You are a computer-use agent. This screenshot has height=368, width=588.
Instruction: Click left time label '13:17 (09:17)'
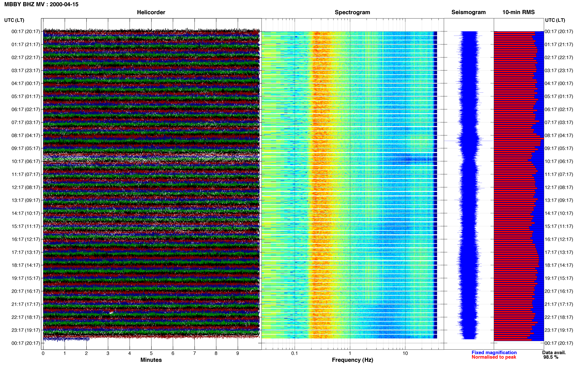point(26,200)
